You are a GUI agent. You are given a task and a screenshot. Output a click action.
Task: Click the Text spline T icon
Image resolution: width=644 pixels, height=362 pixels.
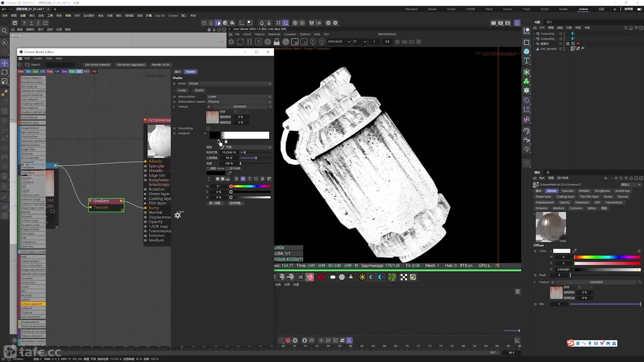coord(527,61)
